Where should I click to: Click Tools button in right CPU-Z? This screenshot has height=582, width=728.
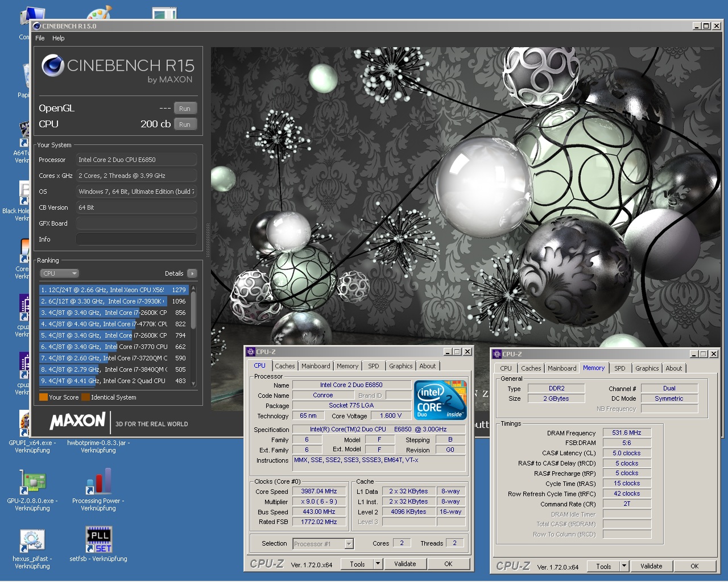603,566
